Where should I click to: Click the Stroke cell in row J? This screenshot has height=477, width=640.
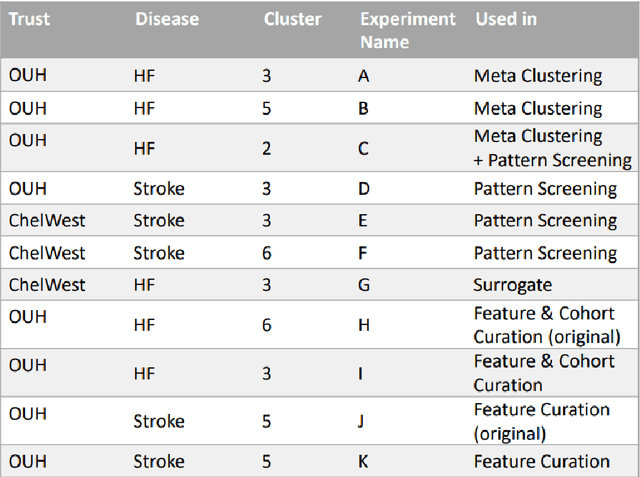(x=158, y=421)
